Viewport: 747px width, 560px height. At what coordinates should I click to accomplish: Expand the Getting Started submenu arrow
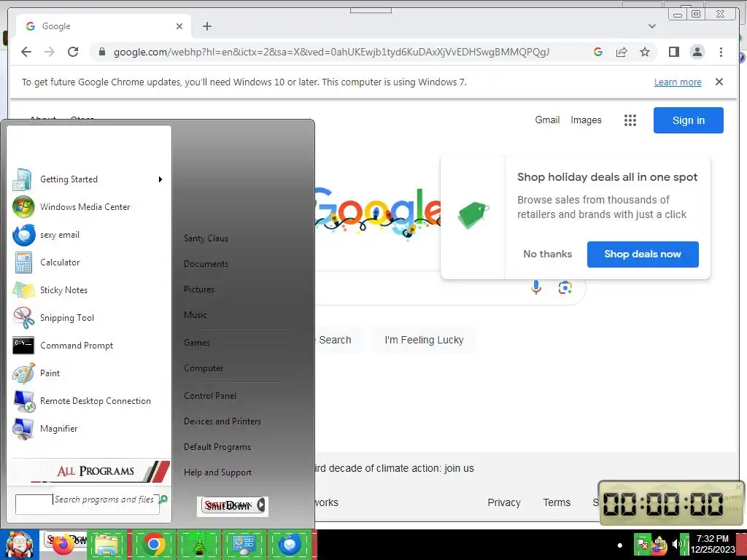(x=160, y=179)
